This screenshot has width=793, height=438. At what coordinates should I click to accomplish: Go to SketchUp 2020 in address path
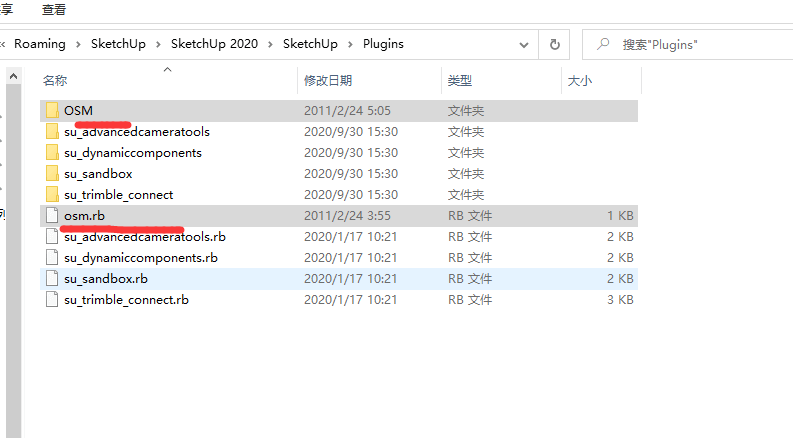click(x=213, y=44)
